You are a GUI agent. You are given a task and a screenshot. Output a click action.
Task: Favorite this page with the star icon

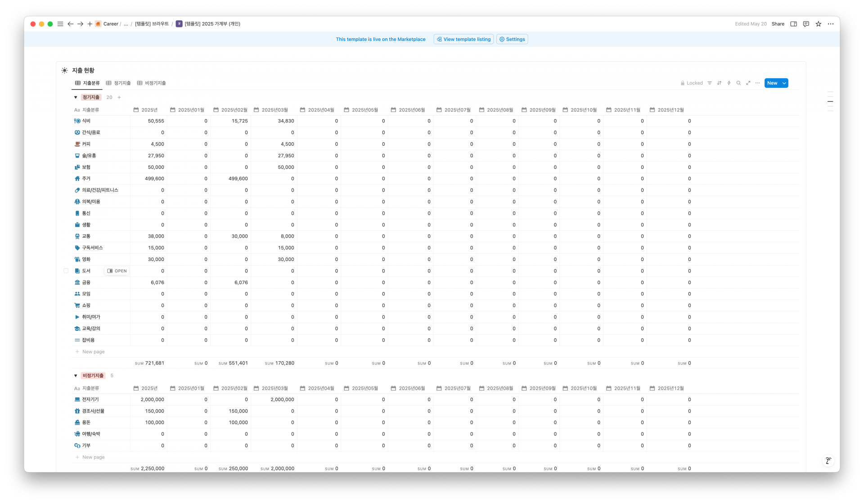(x=819, y=24)
